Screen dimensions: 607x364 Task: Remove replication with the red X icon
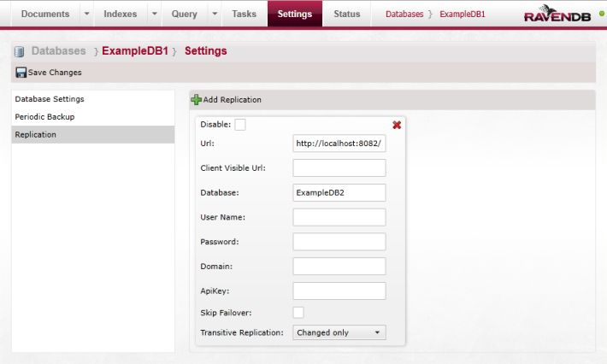click(x=397, y=125)
